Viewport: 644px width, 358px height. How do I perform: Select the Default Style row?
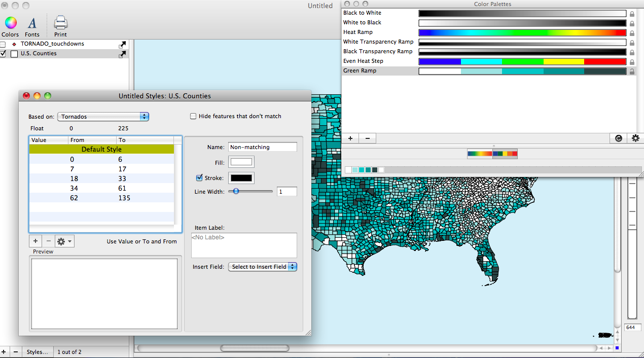pyautogui.click(x=101, y=150)
